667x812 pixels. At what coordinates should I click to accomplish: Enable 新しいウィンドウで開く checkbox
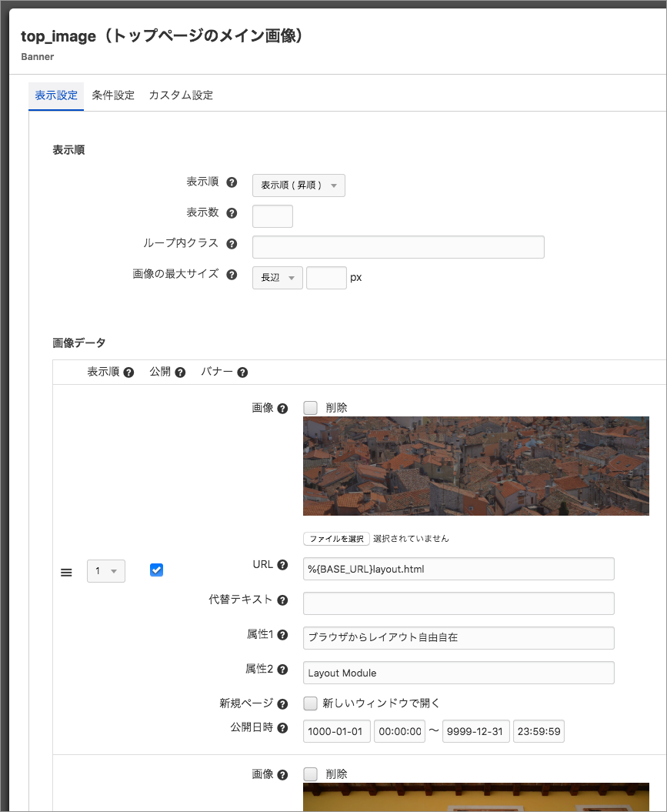point(311,703)
